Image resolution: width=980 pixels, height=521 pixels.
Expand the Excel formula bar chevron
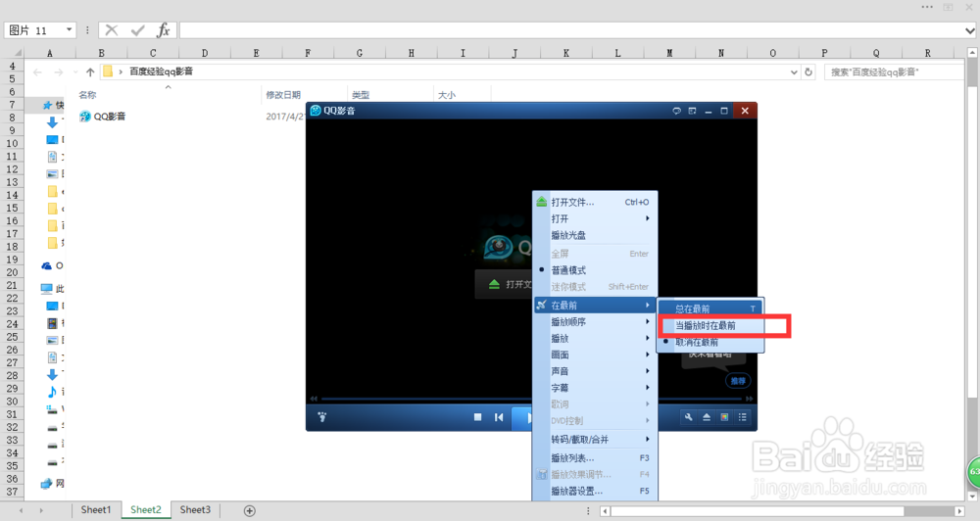969,30
